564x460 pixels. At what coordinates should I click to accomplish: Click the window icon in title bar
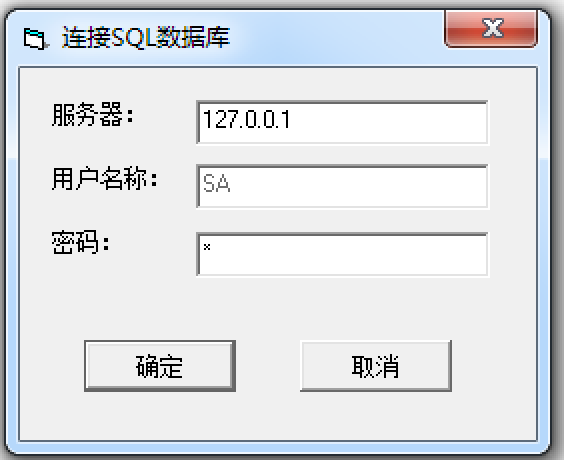coord(35,38)
